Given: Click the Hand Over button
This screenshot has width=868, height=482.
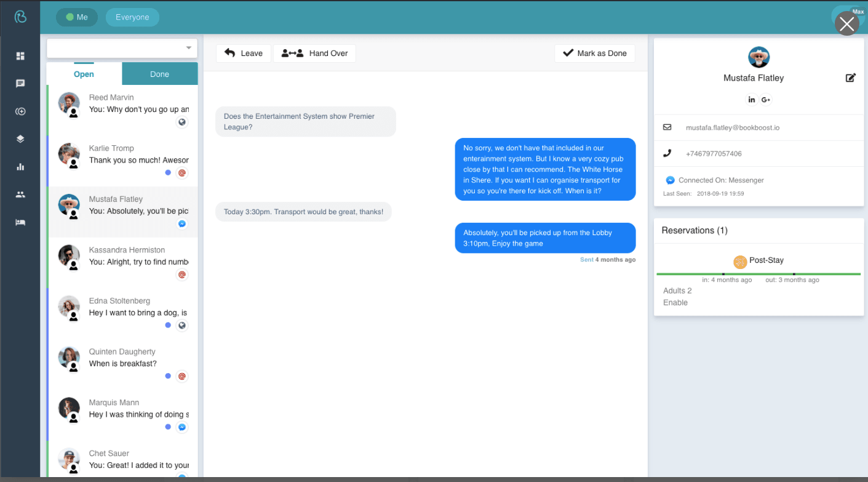Looking at the screenshot, I should (x=314, y=53).
